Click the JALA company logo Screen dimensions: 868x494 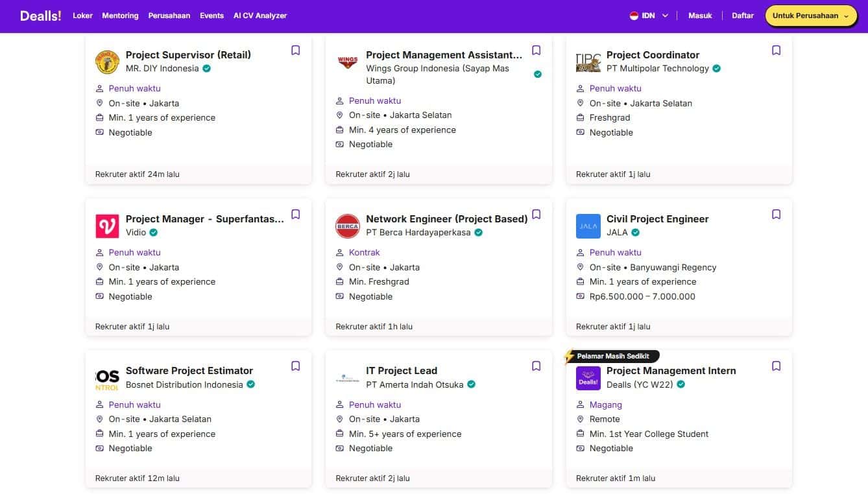(588, 226)
